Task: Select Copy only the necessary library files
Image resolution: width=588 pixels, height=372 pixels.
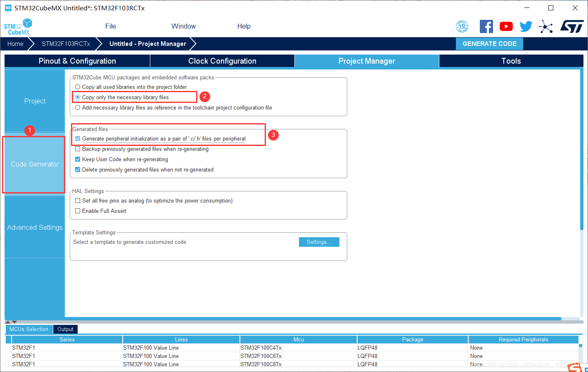Action: coord(78,97)
